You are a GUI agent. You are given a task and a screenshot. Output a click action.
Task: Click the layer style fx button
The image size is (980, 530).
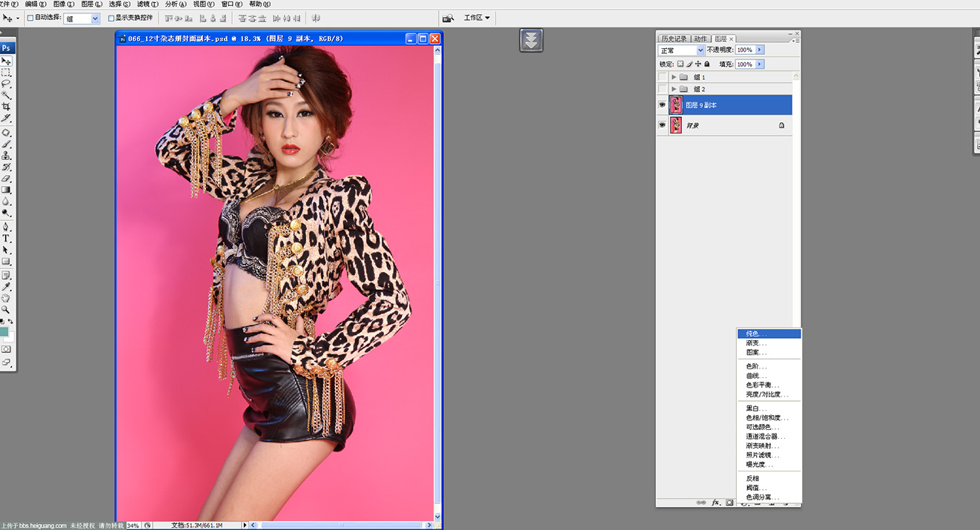point(716,503)
